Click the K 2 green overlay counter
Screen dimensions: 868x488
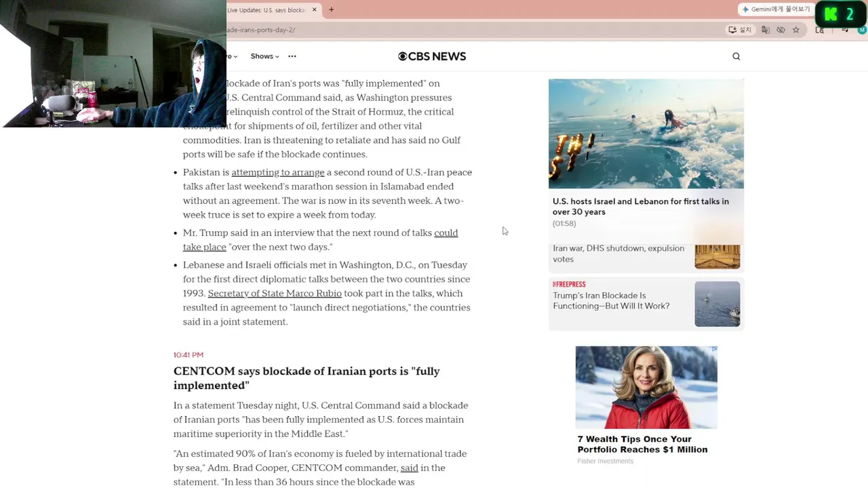(x=840, y=14)
